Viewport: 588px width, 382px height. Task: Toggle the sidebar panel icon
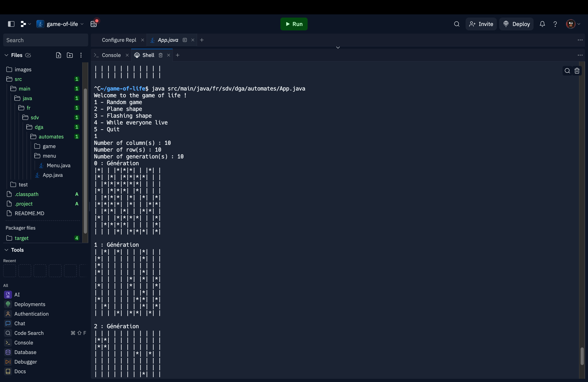click(x=11, y=24)
